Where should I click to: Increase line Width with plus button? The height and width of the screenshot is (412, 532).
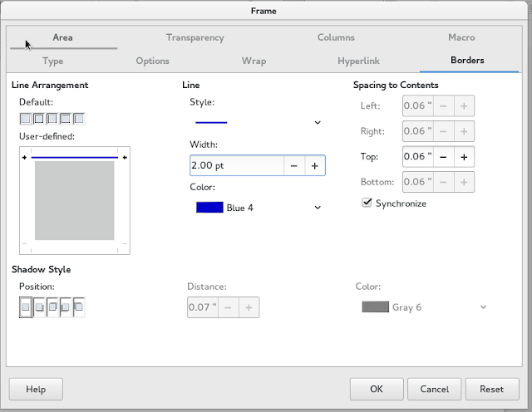tap(315, 165)
